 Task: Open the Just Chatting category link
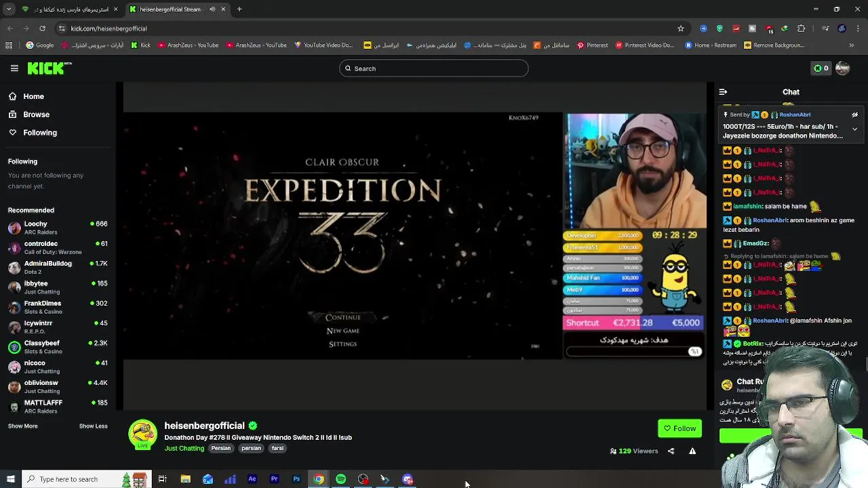coord(184,448)
